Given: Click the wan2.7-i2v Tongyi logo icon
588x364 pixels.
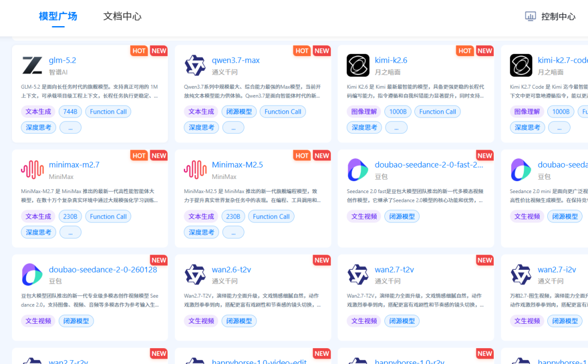Looking at the screenshot, I should (521, 274).
